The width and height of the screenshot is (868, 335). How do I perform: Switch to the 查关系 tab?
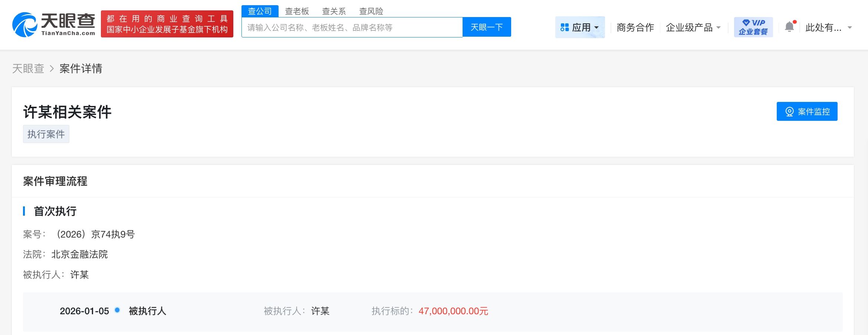pos(334,11)
